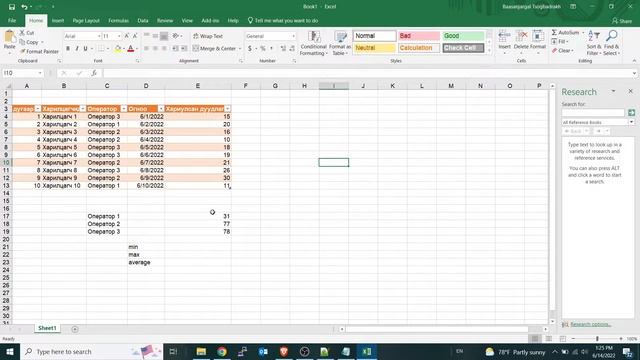Click the green Start Searching arrow button
Image resolution: width=640 pixels, height=360 pixels.
631,113
